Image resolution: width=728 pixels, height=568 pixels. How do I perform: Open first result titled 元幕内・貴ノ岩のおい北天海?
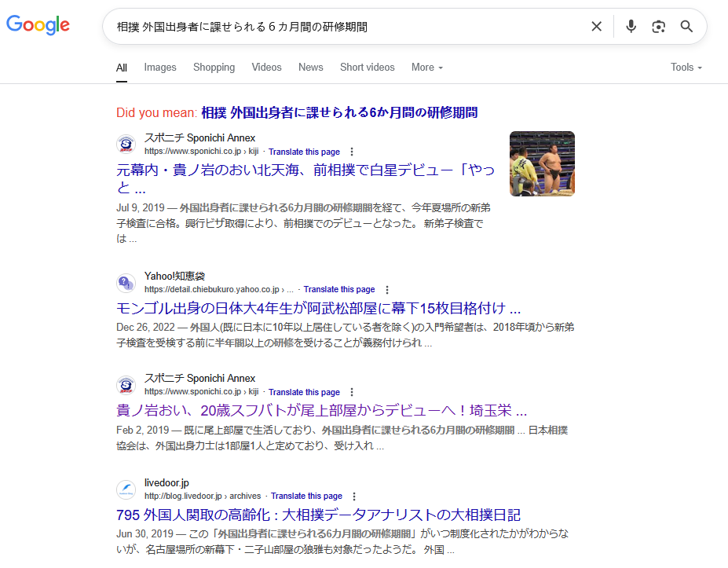tap(305, 179)
